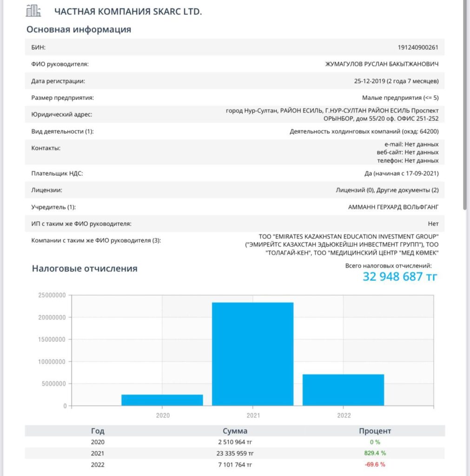Screen dimensions: 470x476
Task: Click the 2020 bar in the tax chart
Action: (x=162, y=400)
